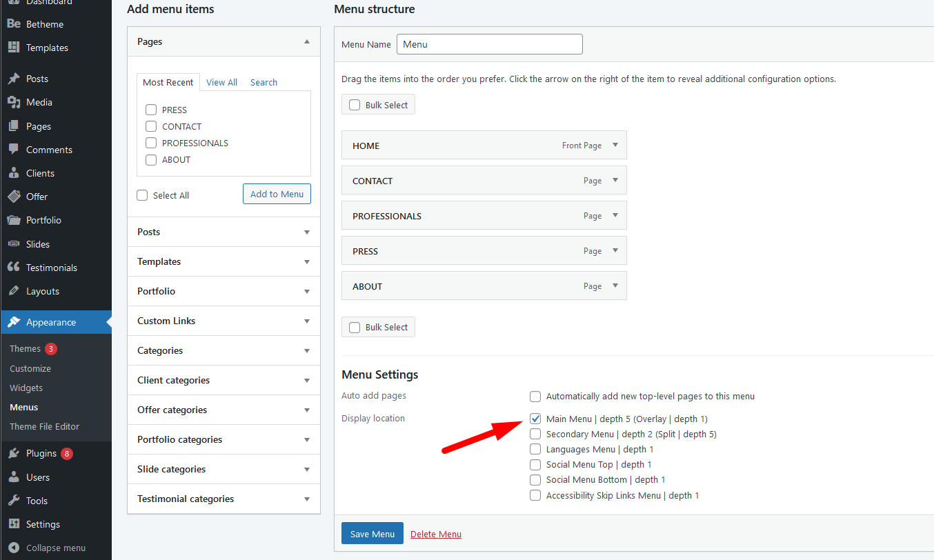Image resolution: width=934 pixels, height=560 pixels.
Task: Click the Add to Menu button
Action: pyautogui.click(x=277, y=194)
